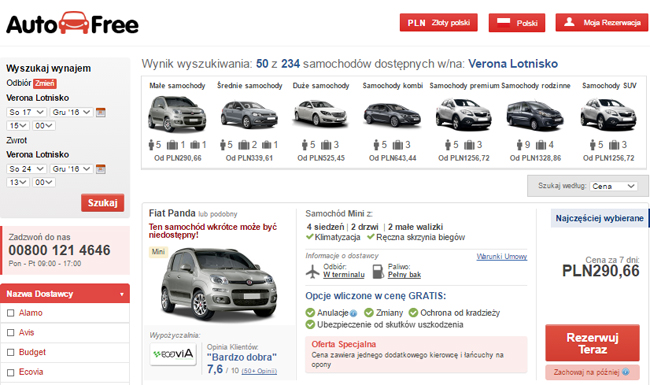This screenshot has height=385, width=650.
Task: Select Małe samochody car image
Action: [177, 113]
